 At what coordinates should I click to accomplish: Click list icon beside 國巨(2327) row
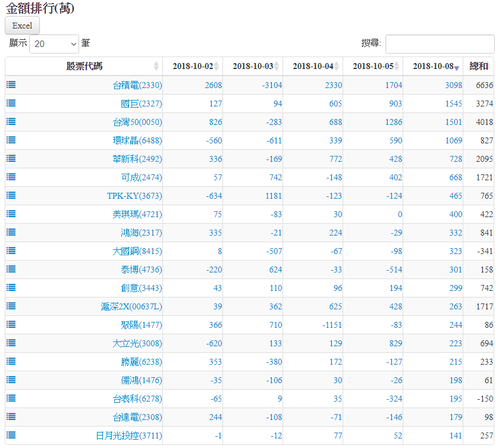[11, 103]
